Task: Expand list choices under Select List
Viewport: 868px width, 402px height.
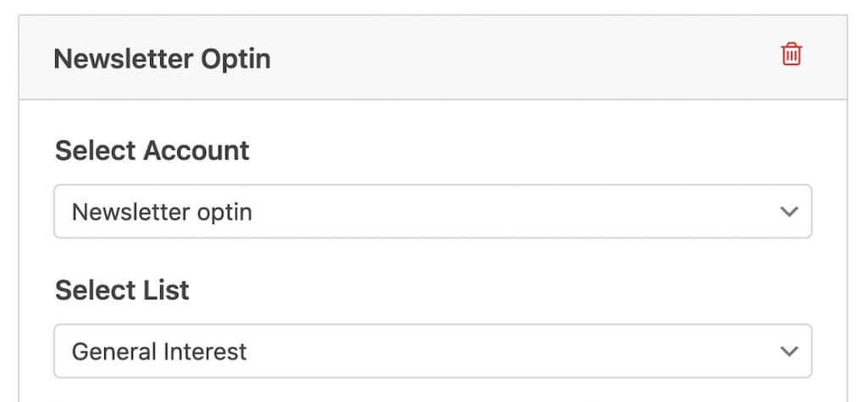Action: 432,350
